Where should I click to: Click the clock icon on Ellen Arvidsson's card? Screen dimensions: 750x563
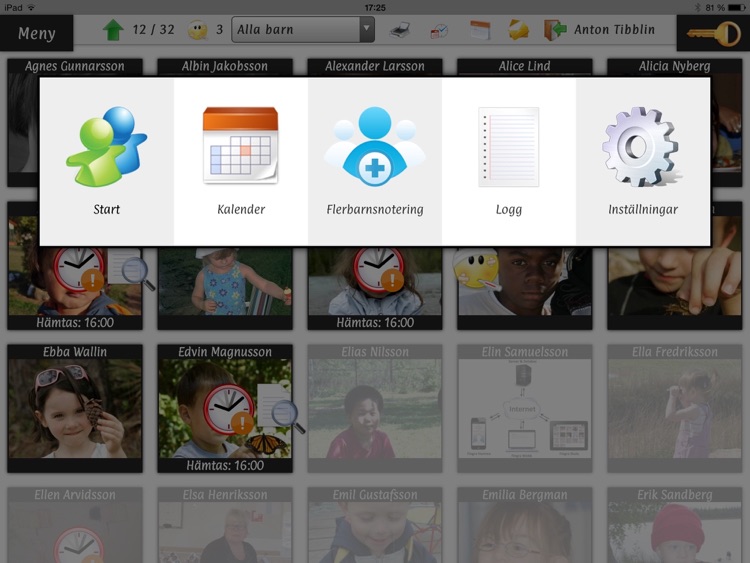click(x=78, y=545)
